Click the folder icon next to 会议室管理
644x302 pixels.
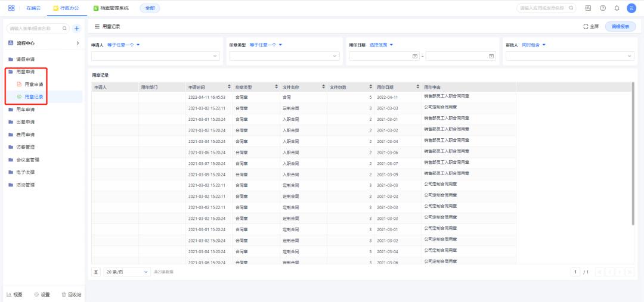[x=11, y=160]
